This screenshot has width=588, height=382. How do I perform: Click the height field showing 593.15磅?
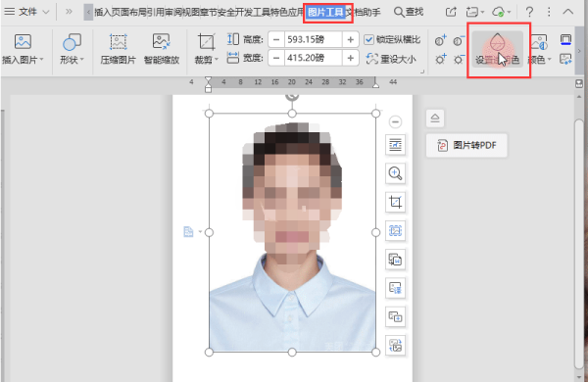[x=314, y=39]
